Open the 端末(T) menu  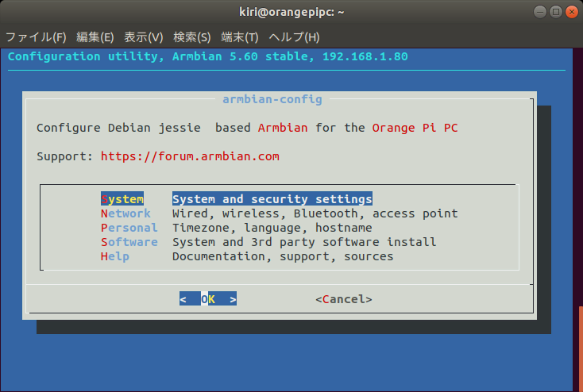240,37
